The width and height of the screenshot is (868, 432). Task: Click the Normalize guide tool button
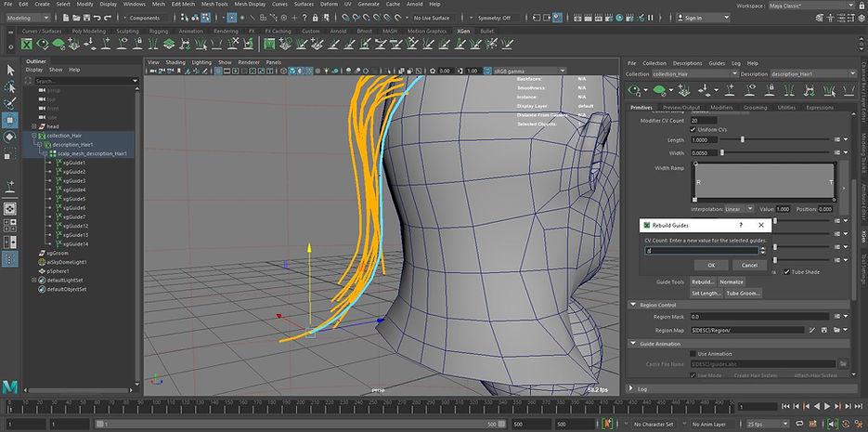coord(732,281)
